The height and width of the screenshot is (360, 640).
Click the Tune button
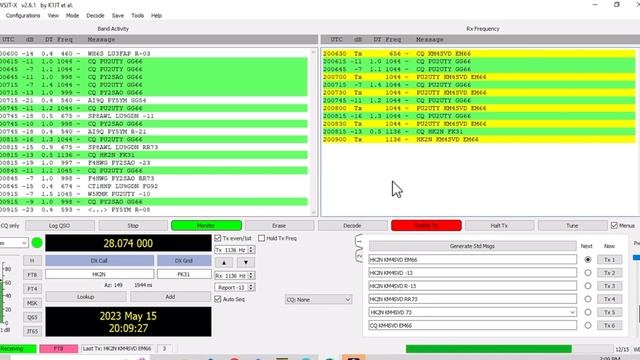click(572, 225)
